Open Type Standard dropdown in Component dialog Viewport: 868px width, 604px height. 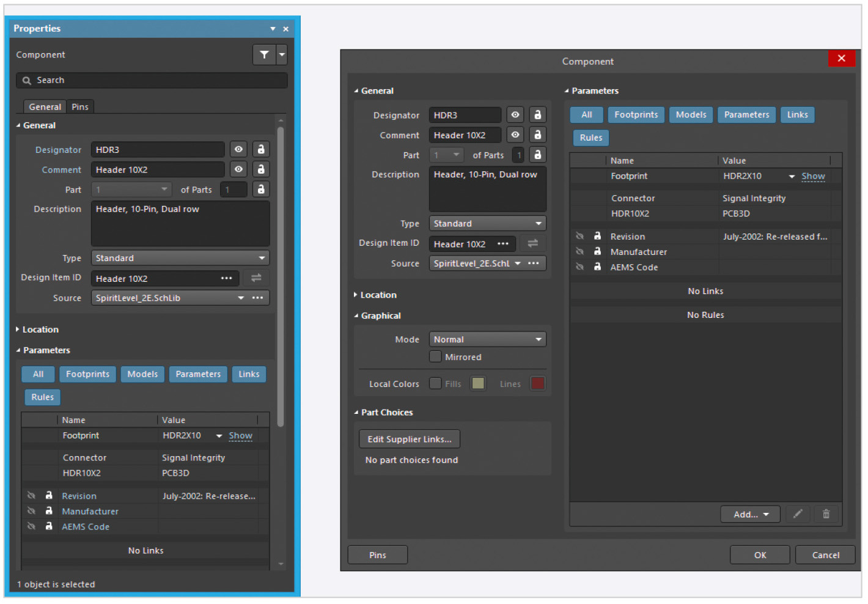[488, 224]
